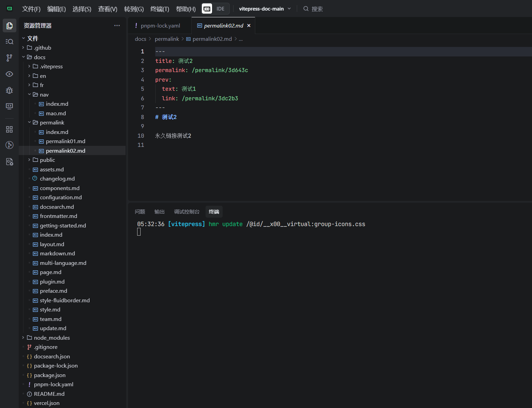Switch to the 输出 panel tab
This screenshot has width=532, height=408.
click(x=159, y=212)
